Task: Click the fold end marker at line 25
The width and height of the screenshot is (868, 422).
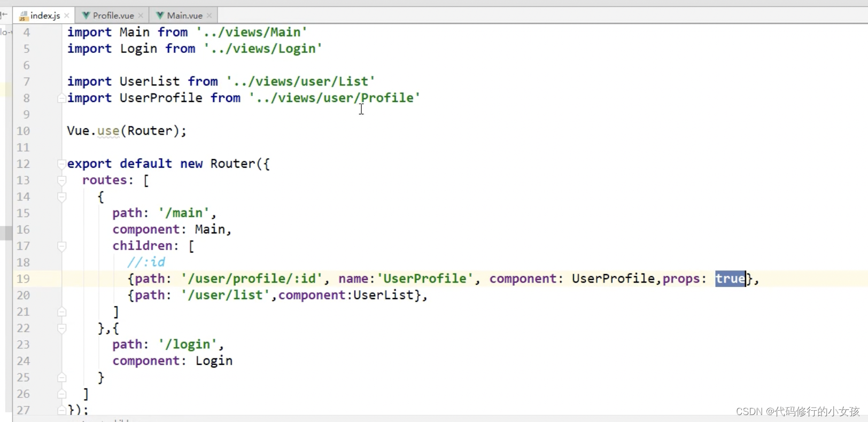Action: point(62,377)
